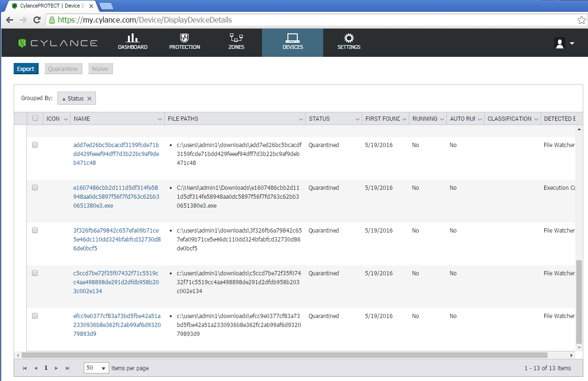588x381 pixels.
Task: Reload the page with refresh icon
Action: pyautogui.click(x=37, y=20)
